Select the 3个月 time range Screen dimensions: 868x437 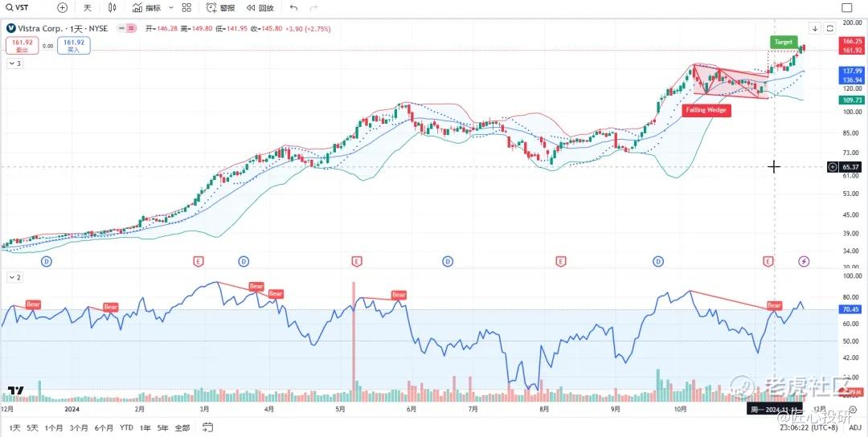click(x=79, y=427)
